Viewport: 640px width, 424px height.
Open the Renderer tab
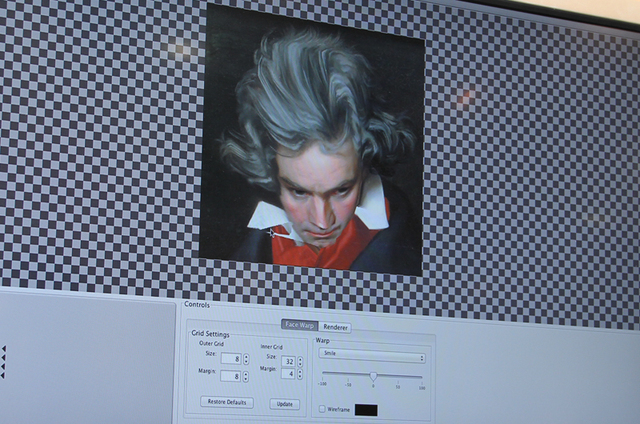click(336, 327)
